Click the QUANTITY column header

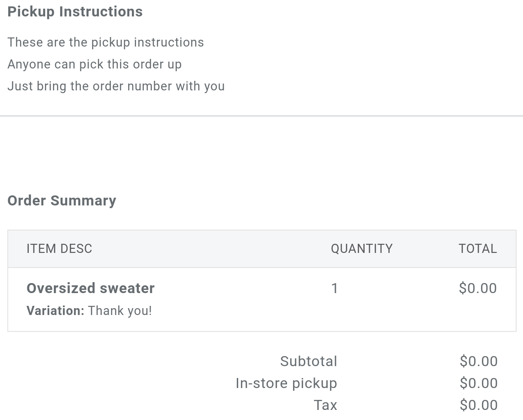361,249
